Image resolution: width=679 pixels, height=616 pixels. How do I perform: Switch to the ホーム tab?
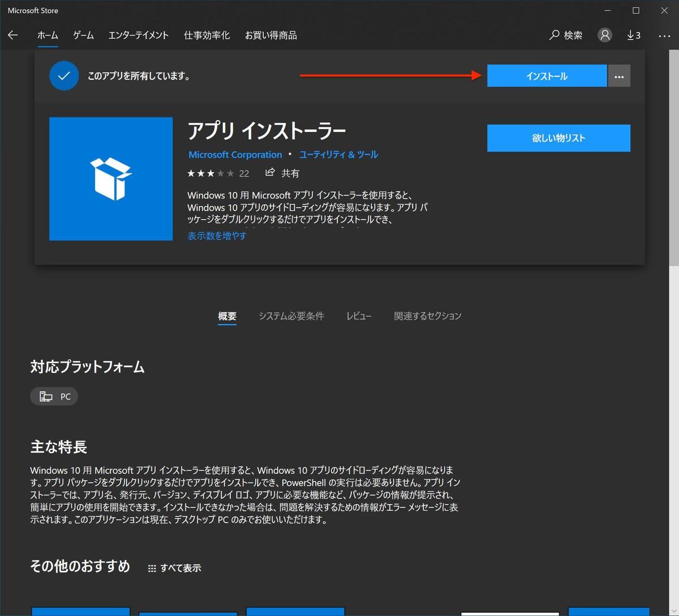pyautogui.click(x=48, y=35)
